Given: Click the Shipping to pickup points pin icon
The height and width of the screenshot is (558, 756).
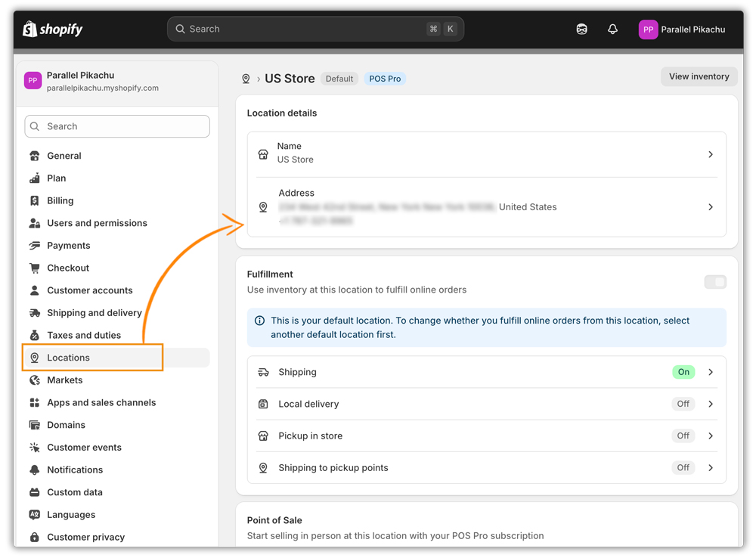Looking at the screenshot, I should pos(263,467).
